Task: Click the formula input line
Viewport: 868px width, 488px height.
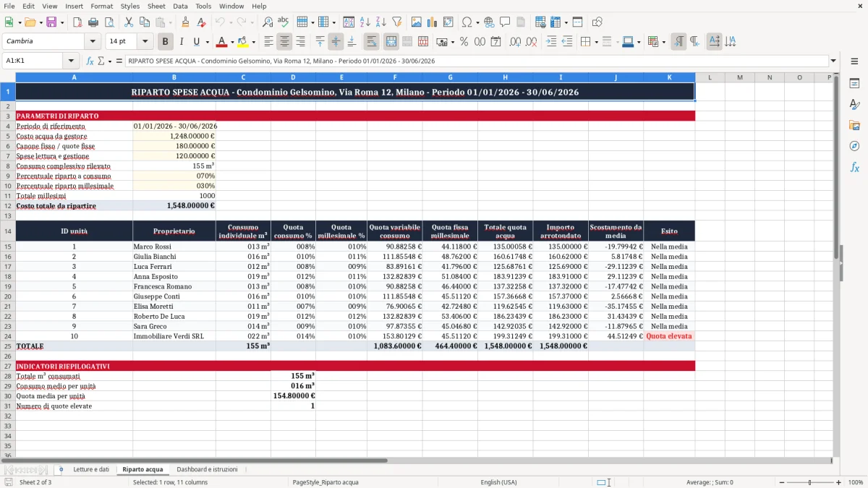Action: pyautogui.click(x=476, y=61)
